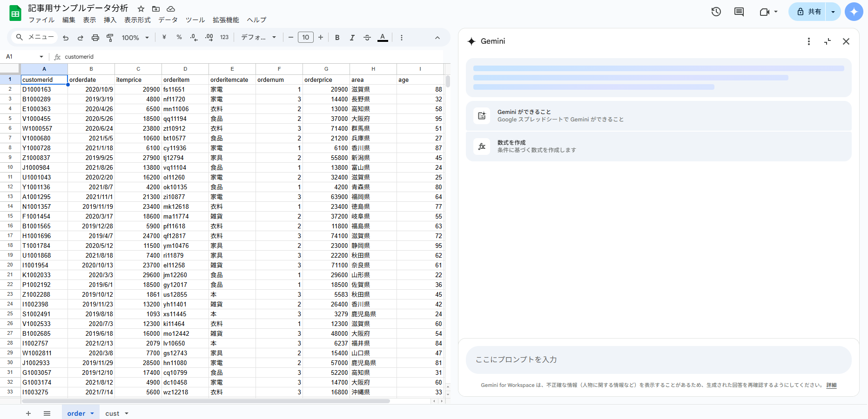Image resolution: width=868 pixels, height=419 pixels.
Task: Search menus with the メニュー box
Action: pyautogui.click(x=34, y=37)
